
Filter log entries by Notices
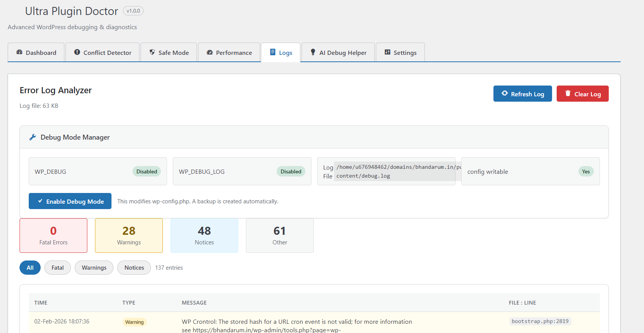(134, 267)
